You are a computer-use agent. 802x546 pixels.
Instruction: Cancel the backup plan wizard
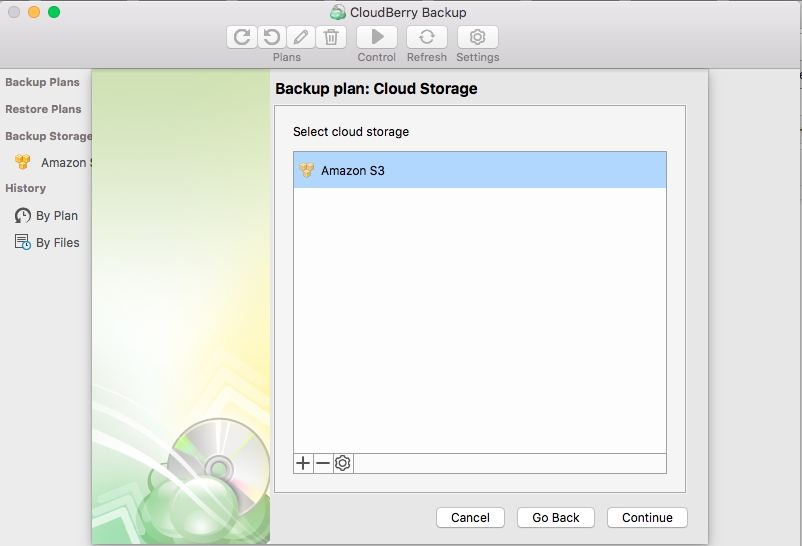point(471,517)
